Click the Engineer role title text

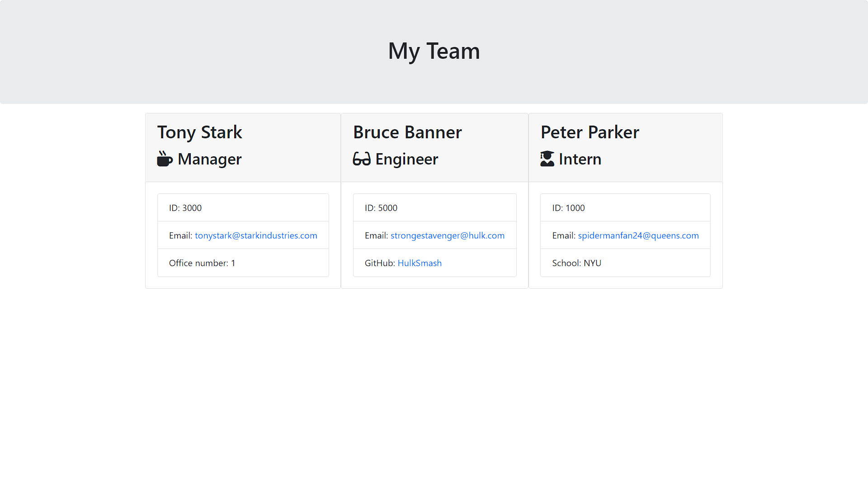[x=406, y=159]
